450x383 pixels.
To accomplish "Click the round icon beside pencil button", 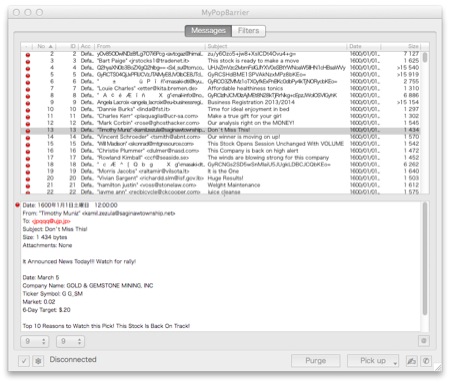I will pyautogui.click(x=426, y=361).
